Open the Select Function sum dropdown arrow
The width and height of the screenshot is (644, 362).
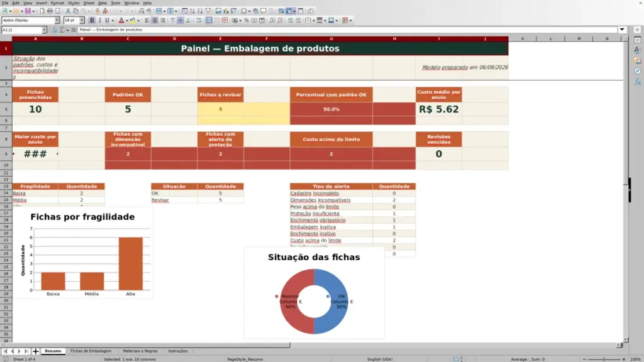point(67,30)
